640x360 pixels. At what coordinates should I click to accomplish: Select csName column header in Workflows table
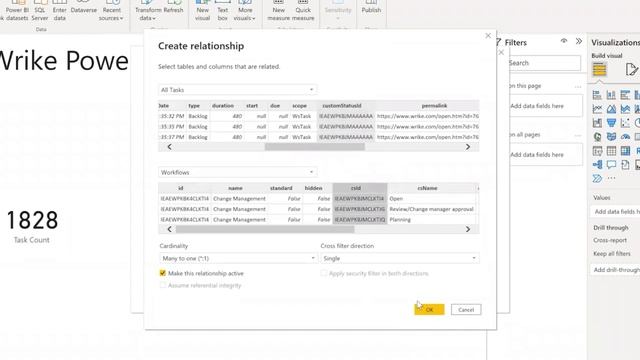(428, 188)
